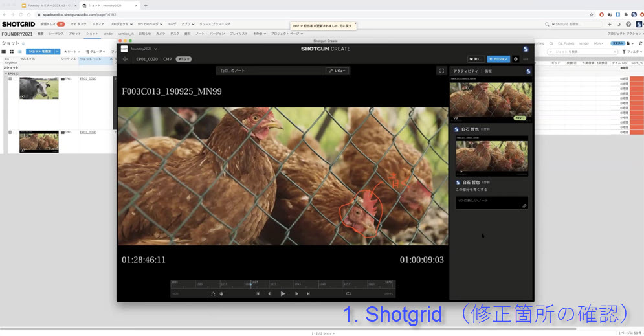
Task: Step forward one frame in player
Action: [296, 294]
